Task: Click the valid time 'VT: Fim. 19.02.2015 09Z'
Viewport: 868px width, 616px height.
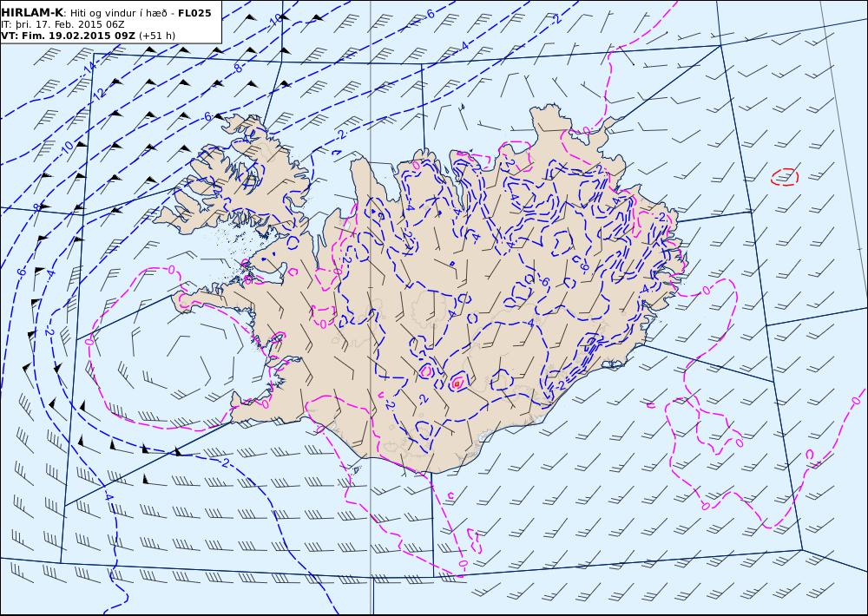Action: pyautogui.click(x=68, y=36)
